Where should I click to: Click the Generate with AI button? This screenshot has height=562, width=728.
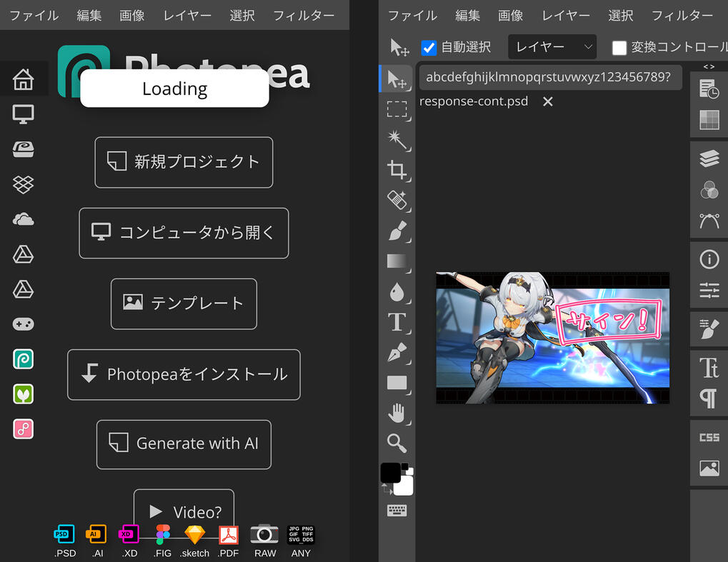click(184, 445)
